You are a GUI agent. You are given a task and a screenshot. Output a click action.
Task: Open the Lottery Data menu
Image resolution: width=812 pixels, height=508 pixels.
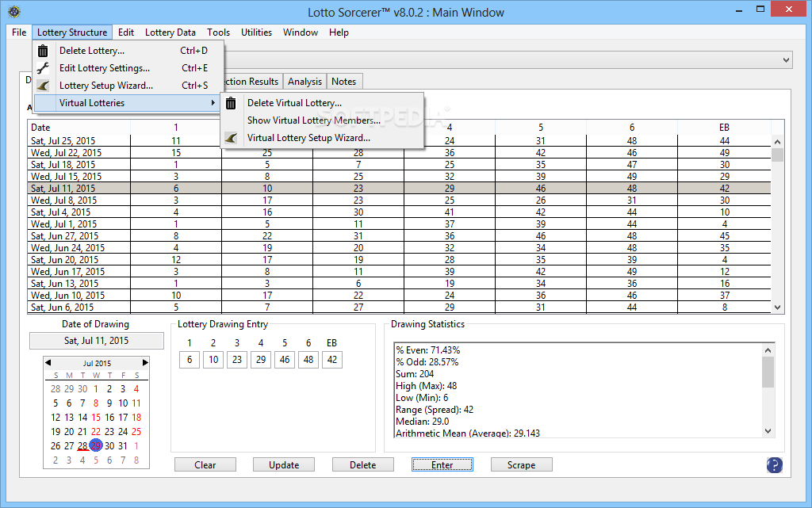point(170,32)
